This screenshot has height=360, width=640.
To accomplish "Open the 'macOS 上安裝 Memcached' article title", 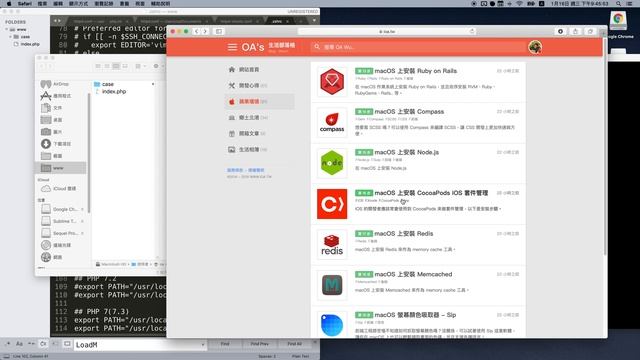I will coord(413,274).
